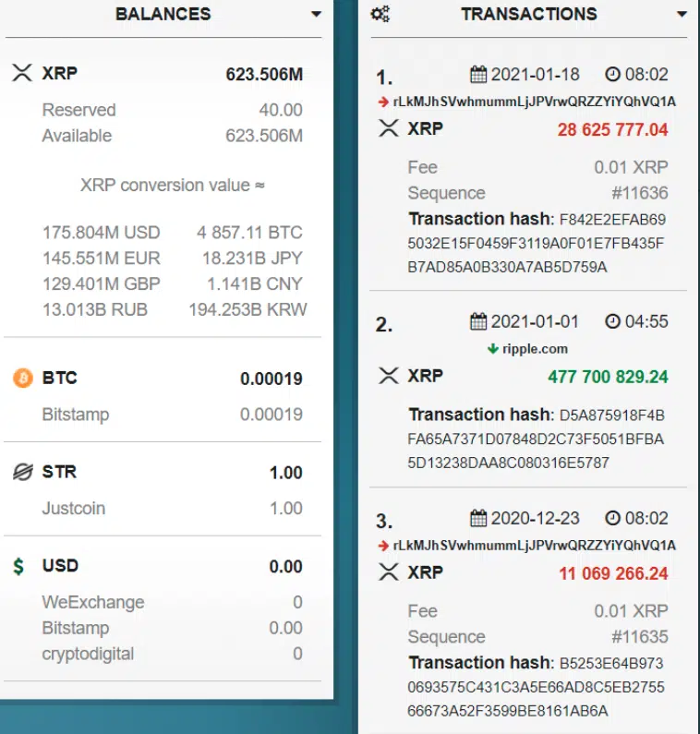Click clock icon beside 04:55 time
Image resolution: width=700 pixels, height=734 pixels.
[613, 322]
